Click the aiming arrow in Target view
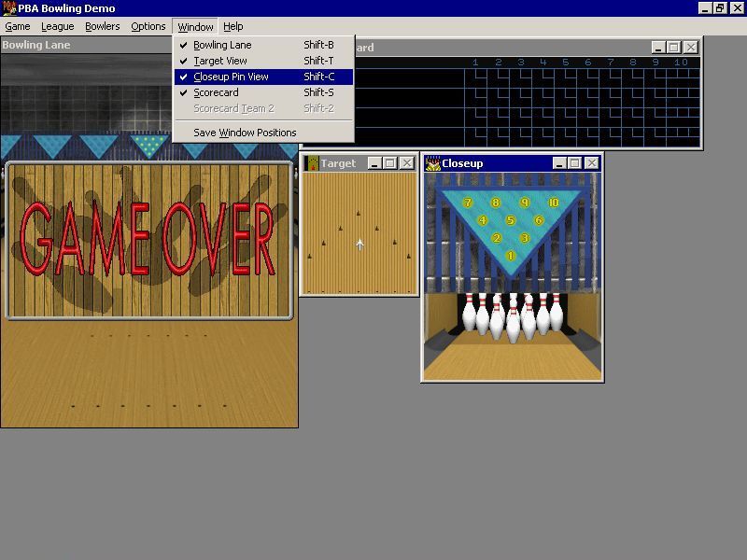 coord(360,245)
